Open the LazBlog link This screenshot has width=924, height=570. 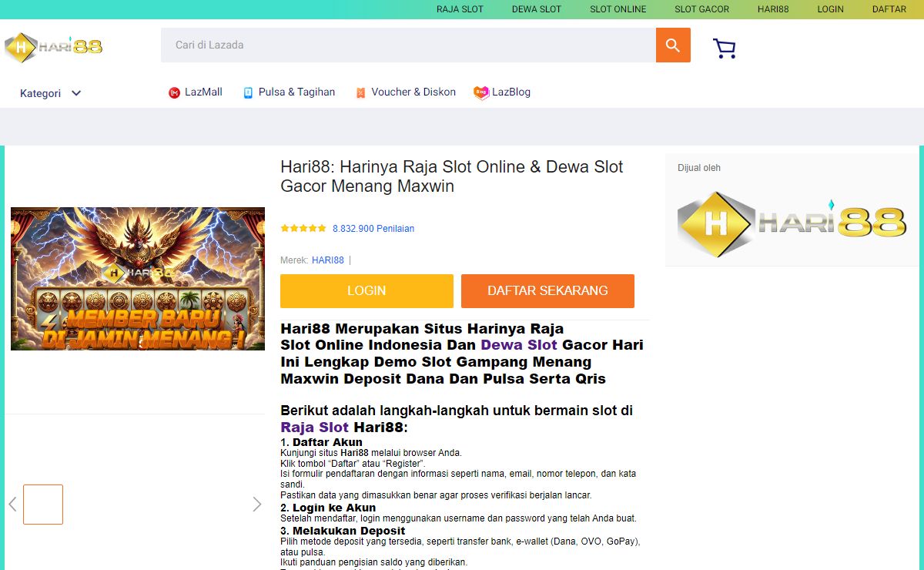(x=511, y=92)
